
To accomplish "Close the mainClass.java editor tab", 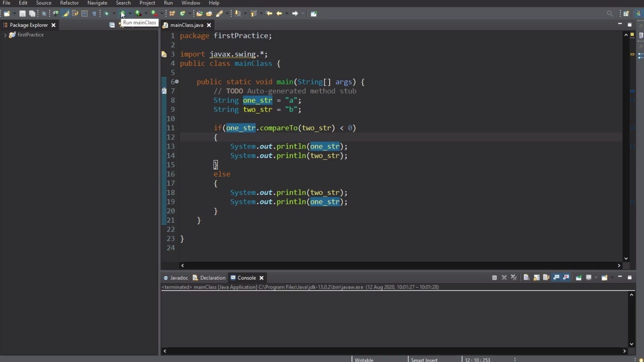I will 209,25.
